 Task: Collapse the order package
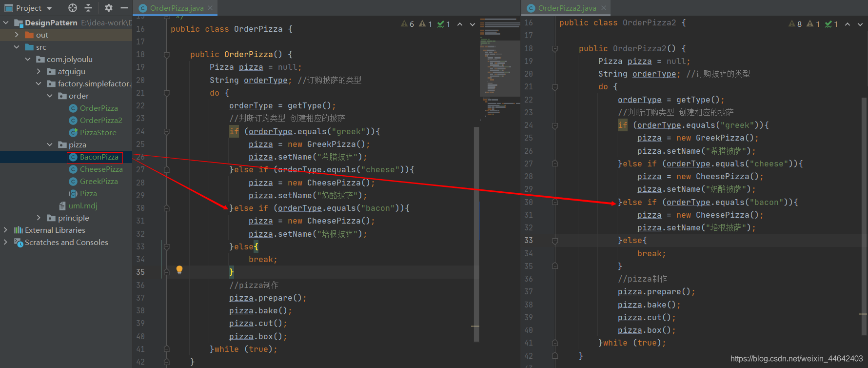[50, 96]
